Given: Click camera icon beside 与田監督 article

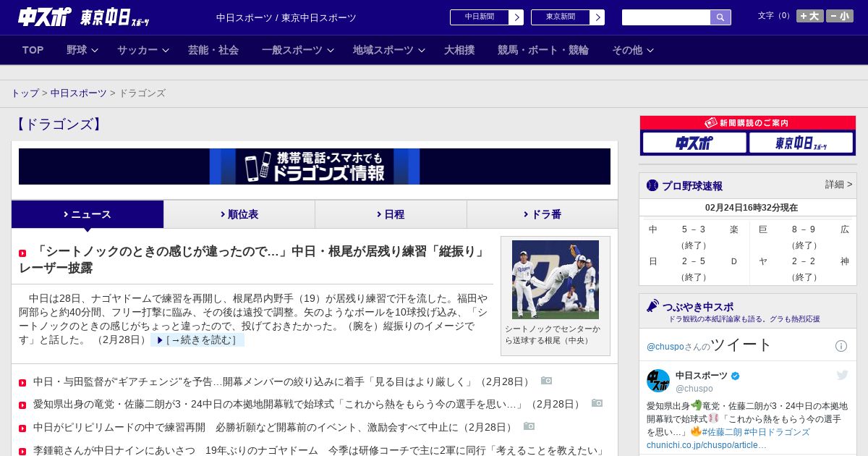Looking at the screenshot, I should tap(546, 381).
